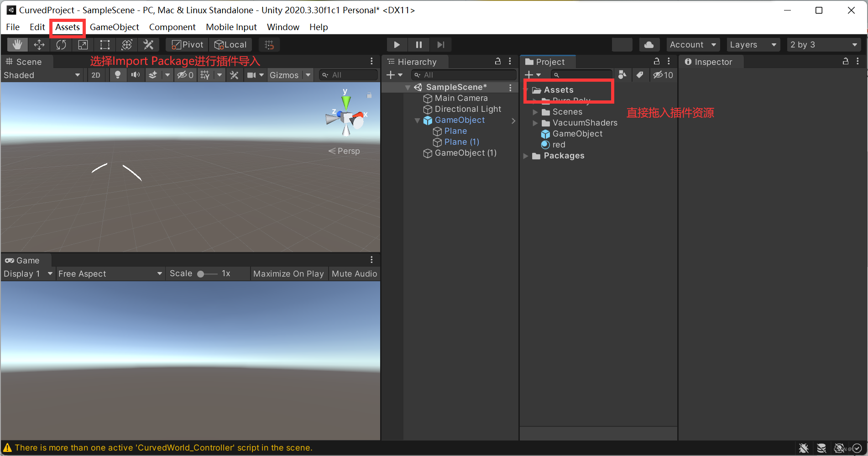Click the Play button
This screenshot has width=868, height=456.
coord(397,45)
